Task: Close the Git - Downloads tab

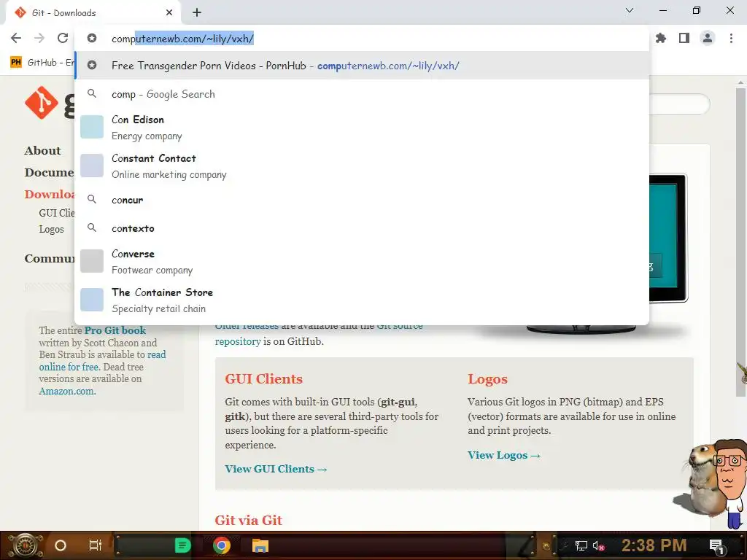Action: point(169,13)
